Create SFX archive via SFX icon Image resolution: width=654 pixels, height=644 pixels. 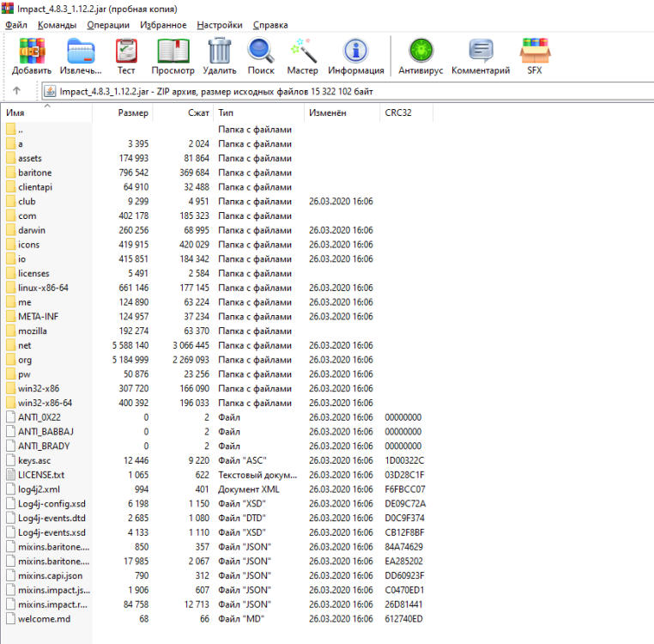pyautogui.click(x=535, y=51)
